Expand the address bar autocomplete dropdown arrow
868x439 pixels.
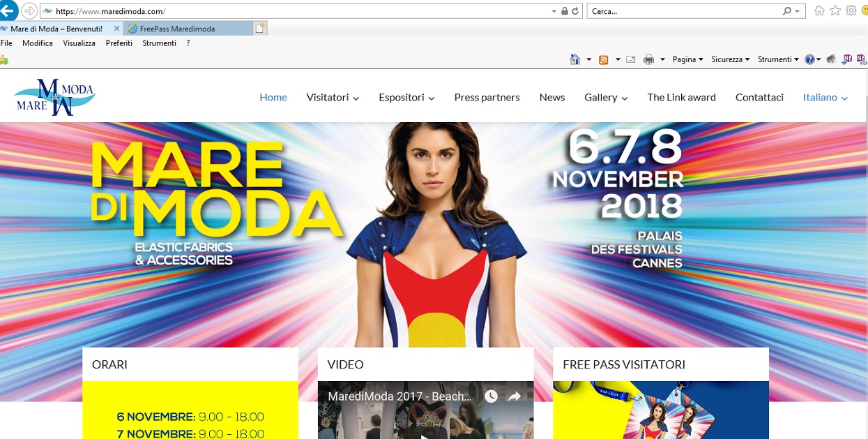tap(554, 11)
